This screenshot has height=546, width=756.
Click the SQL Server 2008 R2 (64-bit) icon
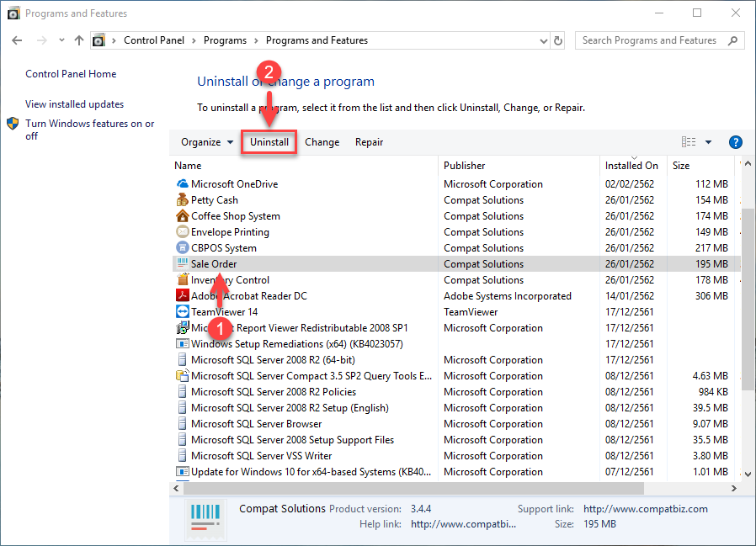[x=182, y=359]
